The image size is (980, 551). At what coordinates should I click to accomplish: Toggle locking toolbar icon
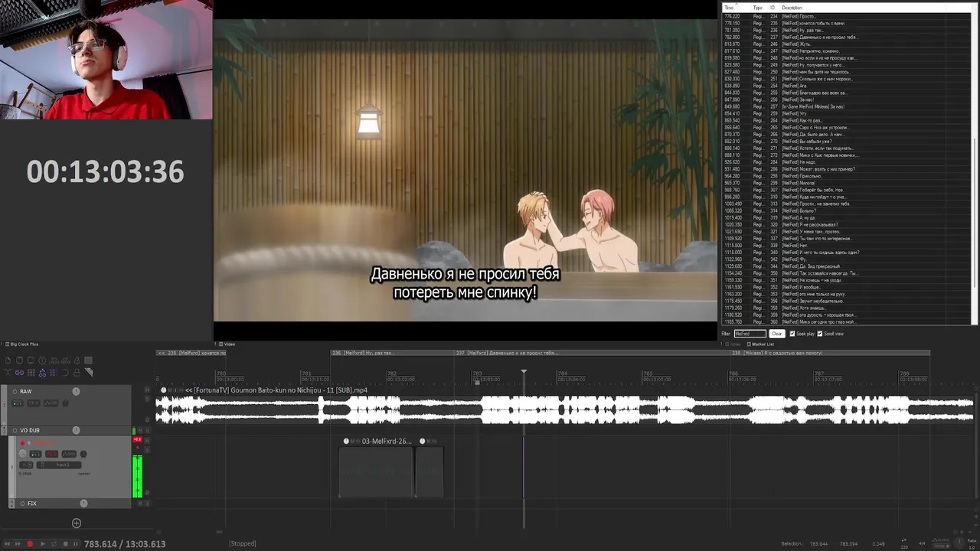pos(77,373)
